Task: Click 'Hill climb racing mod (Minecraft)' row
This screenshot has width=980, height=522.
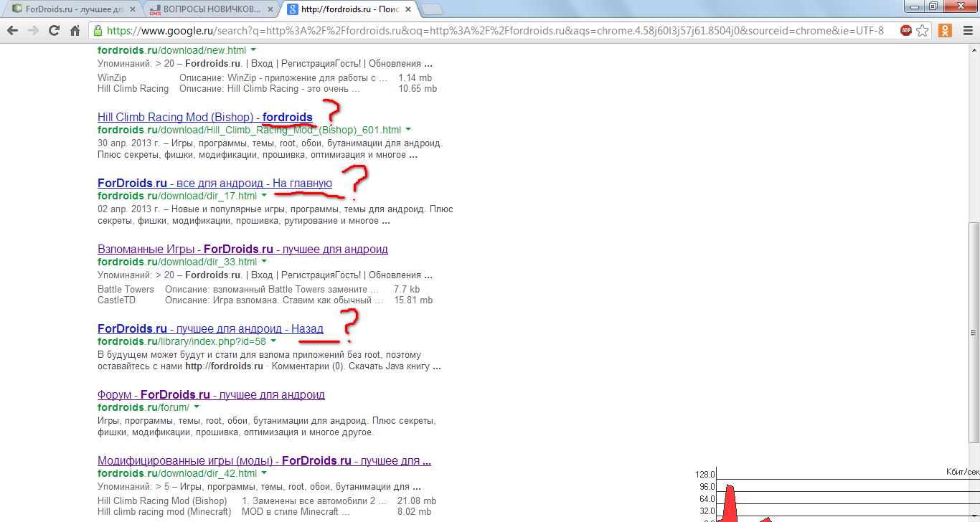Action: tap(164, 512)
